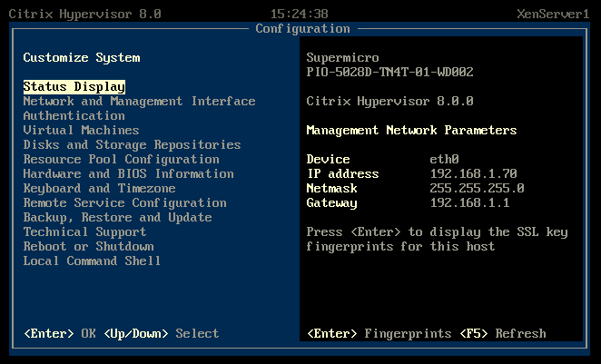The image size is (601, 364).
Task: Open Resource Pool Configuration
Action: [121, 159]
